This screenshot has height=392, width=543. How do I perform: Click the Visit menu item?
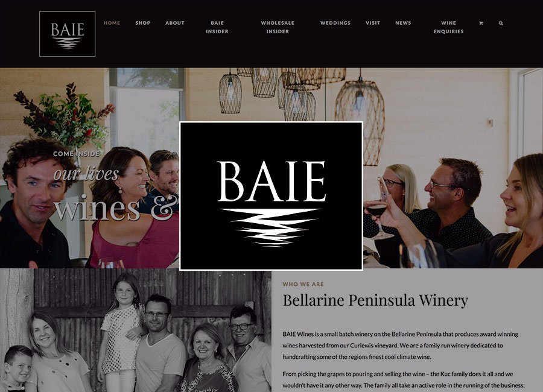[373, 23]
